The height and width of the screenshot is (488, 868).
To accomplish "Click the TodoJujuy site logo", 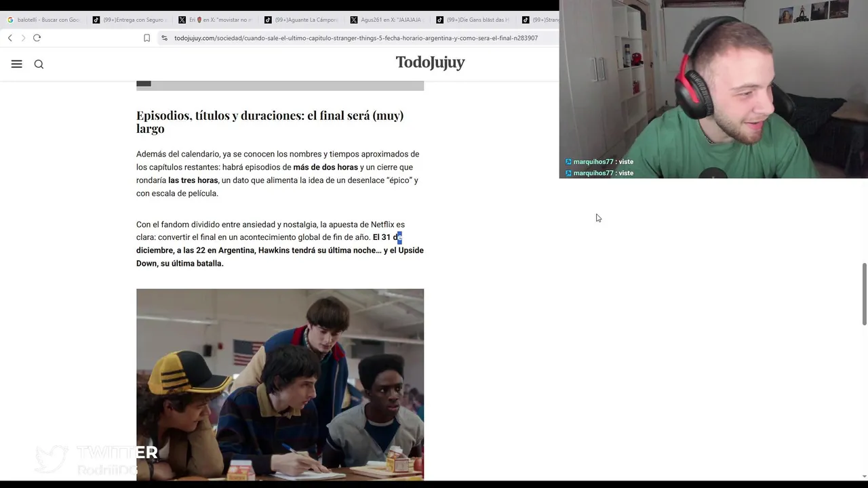I will [x=430, y=62].
